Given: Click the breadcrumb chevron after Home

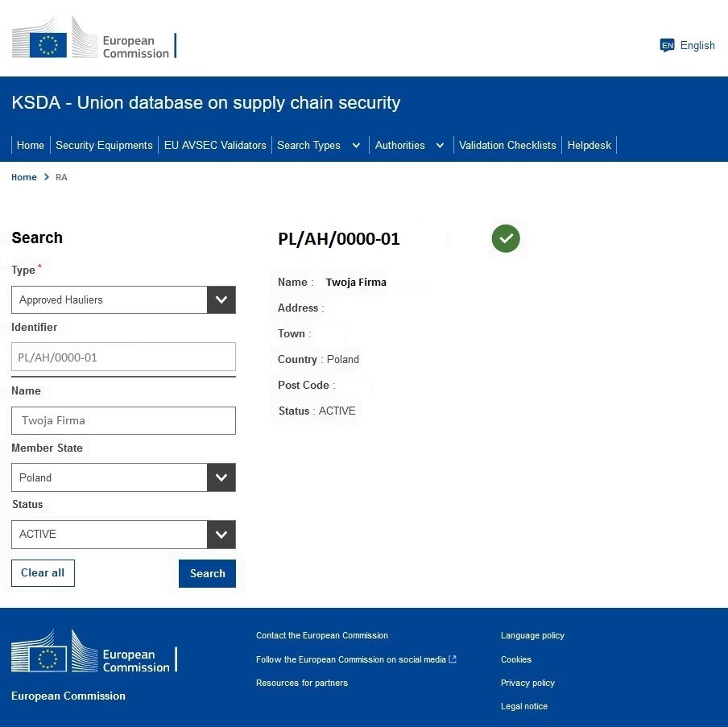Looking at the screenshot, I should click(47, 177).
